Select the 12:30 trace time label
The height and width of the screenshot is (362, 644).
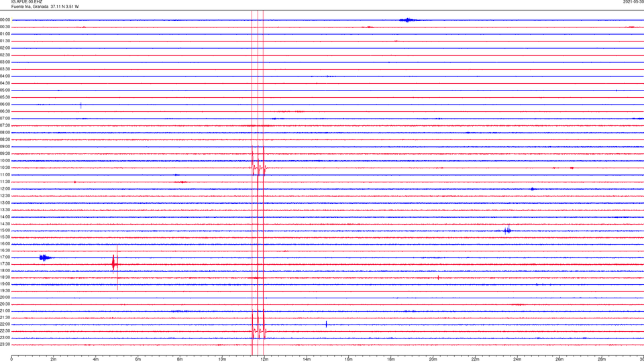pos(5,196)
